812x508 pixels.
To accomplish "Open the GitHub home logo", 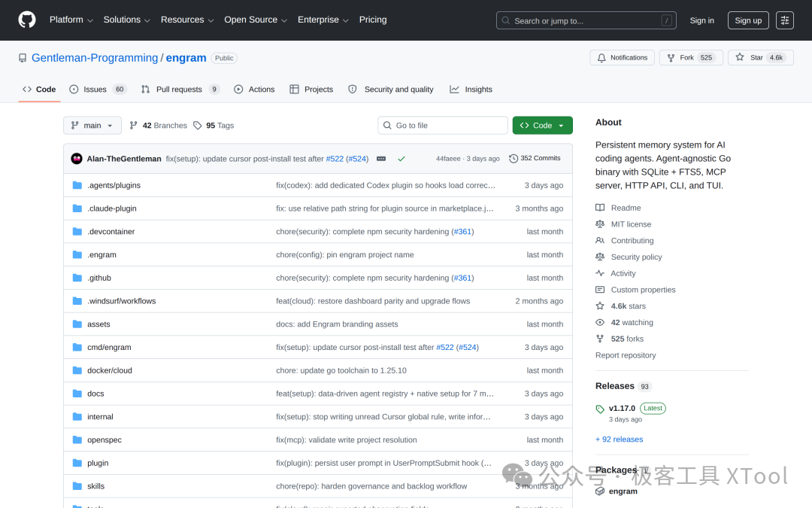I will pos(27,20).
